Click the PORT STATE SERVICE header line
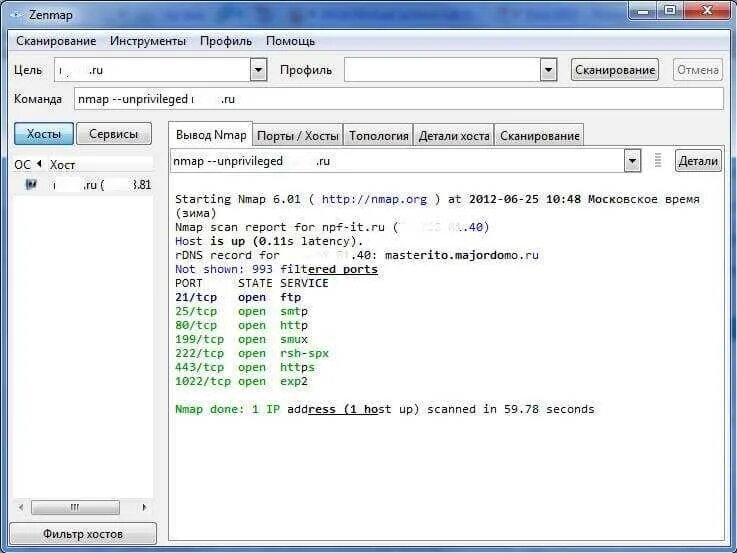The width and height of the screenshot is (737, 553). (252, 283)
